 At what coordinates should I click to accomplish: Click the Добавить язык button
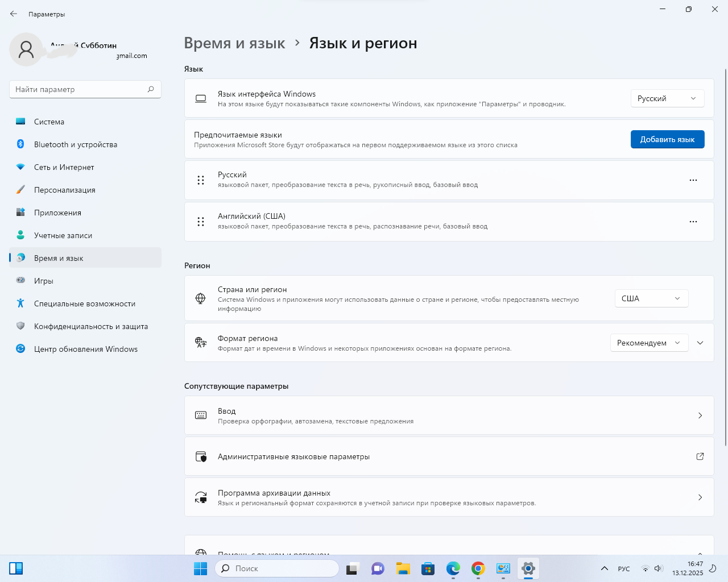coord(667,139)
